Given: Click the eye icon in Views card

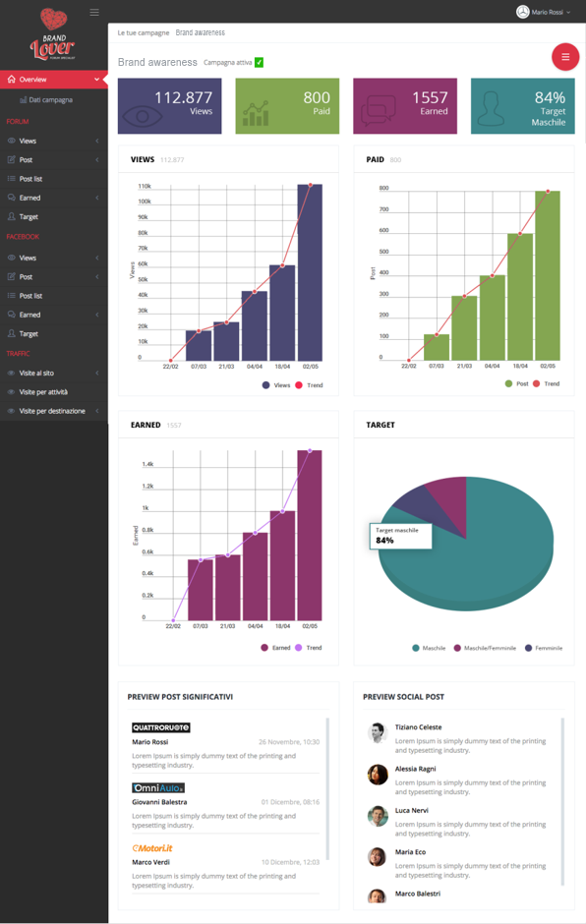Looking at the screenshot, I should (142, 116).
